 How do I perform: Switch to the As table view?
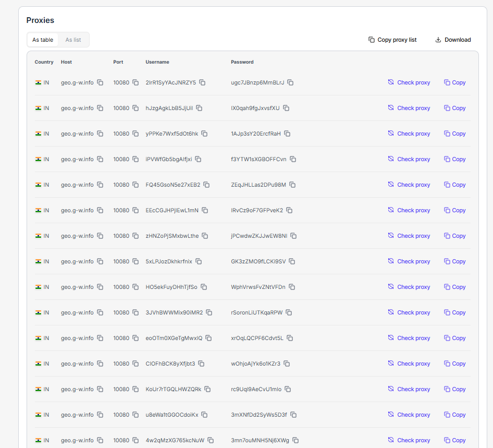pyautogui.click(x=43, y=40)
